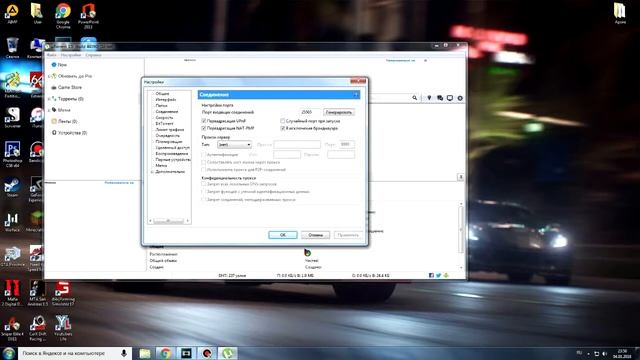640x360 pixels.
Task: Enable random port at startup checkbox
Action: [x=282, y=121]
